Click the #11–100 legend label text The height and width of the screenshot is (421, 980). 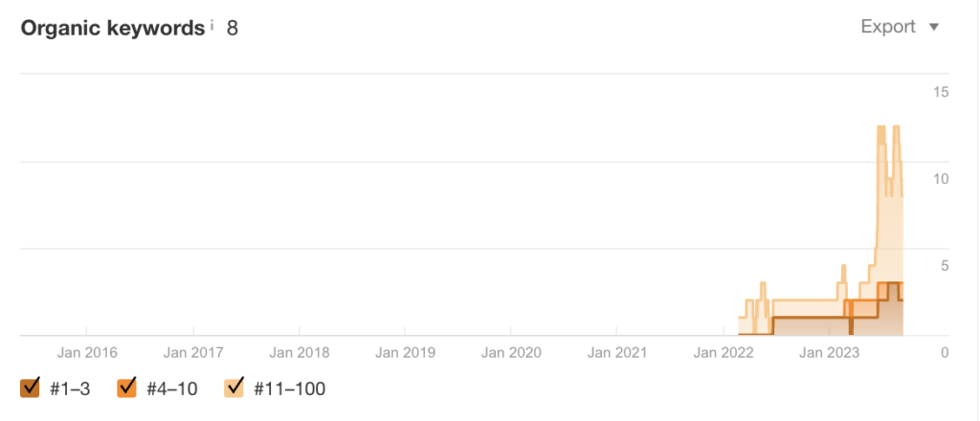(x=289, y=389)
